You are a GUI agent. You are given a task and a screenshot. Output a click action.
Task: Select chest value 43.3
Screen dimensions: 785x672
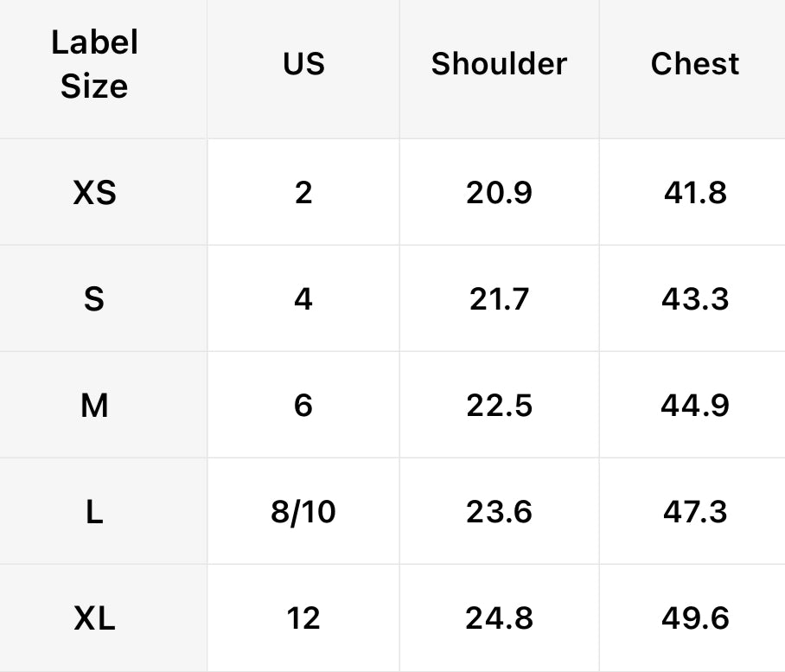[695, 299]
